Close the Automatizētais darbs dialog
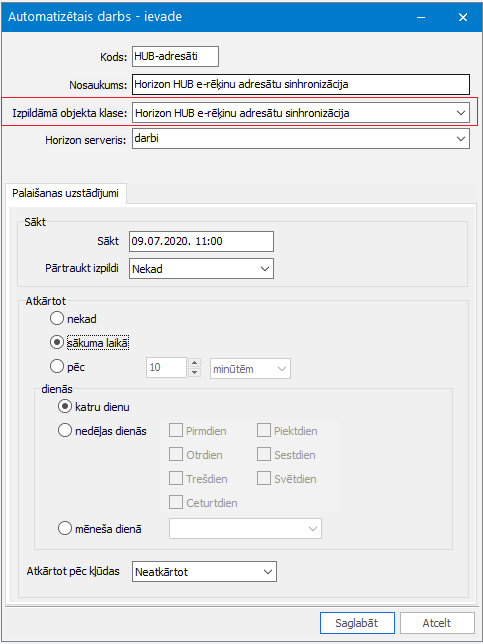The height and width of the screenshot is (644, 483). tap(463, 17)
